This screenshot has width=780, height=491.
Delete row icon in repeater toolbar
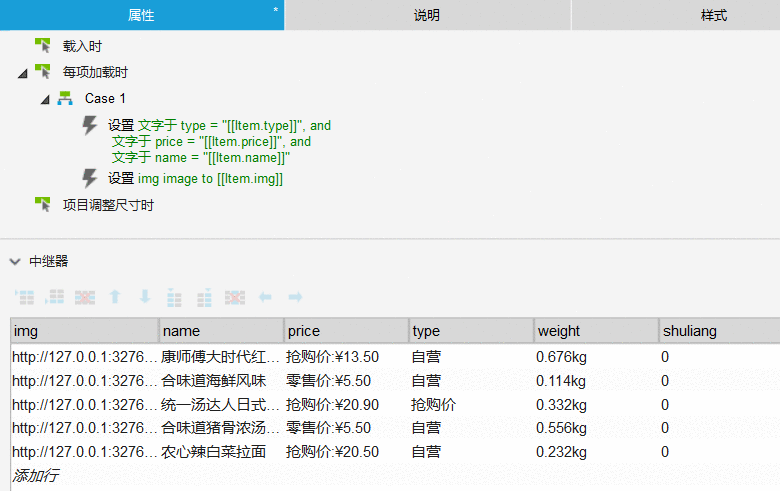click(x=85, y=297)
